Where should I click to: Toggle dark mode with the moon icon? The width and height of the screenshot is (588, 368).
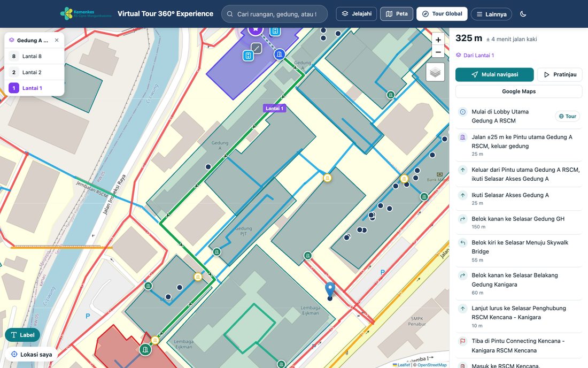(x=523, y=14)
